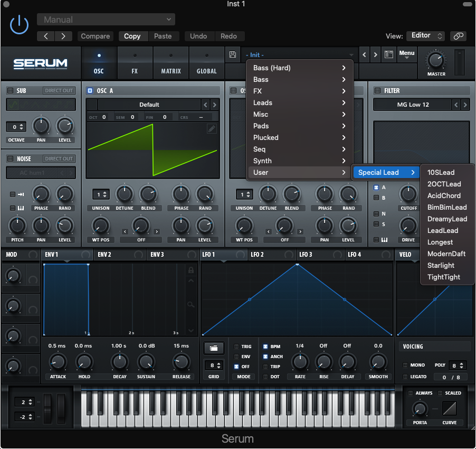The height and width of the screenshot is (449, 476).
Task: Open the preset browser list icon
Action: click(389, 55)
